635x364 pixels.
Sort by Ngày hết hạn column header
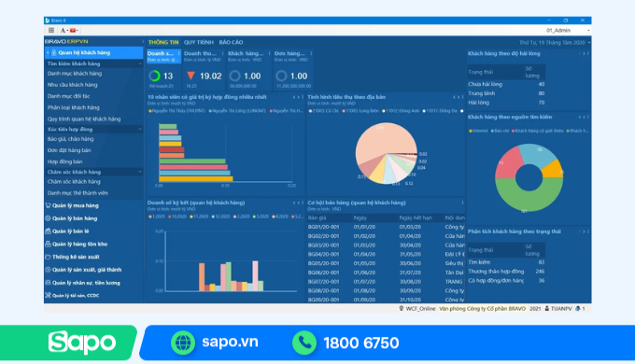pyautogui.click(x=416, y=217)
